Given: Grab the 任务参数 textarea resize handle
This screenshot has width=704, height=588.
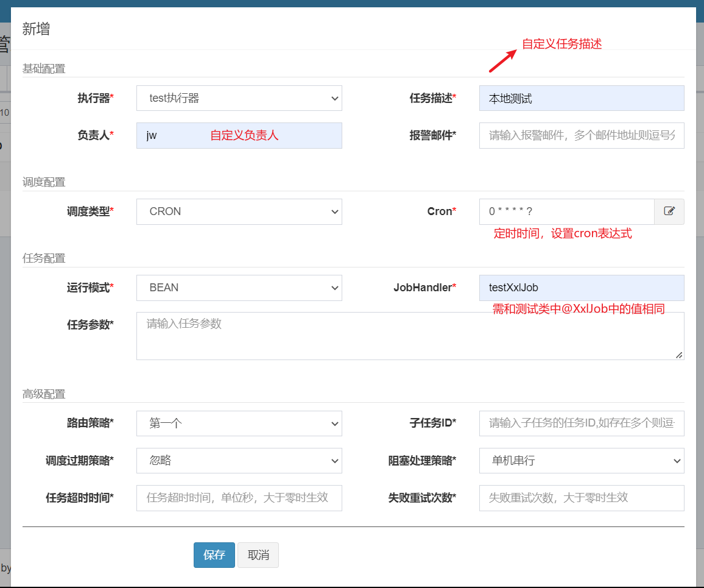Looking at the screenshot, I should (x=679, y=355).
